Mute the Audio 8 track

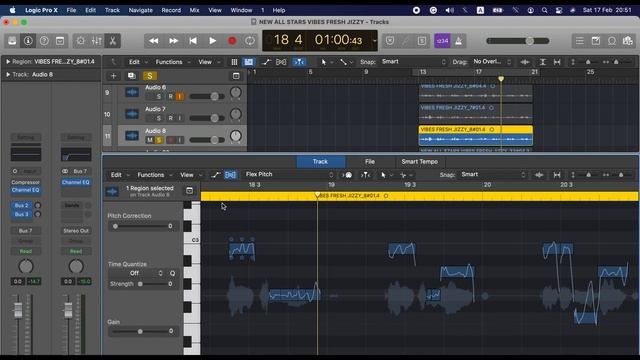click(x=150, y=140)
